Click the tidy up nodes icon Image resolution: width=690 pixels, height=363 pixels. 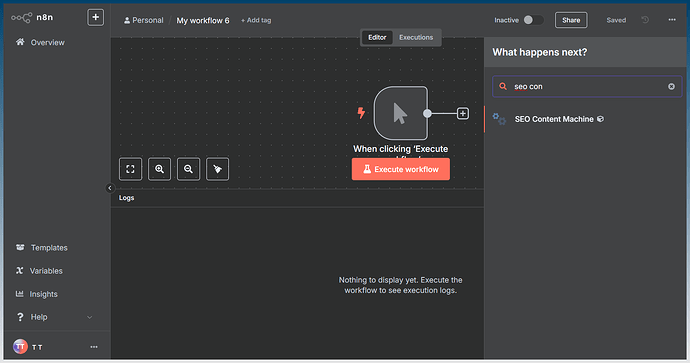pos(217,169)
